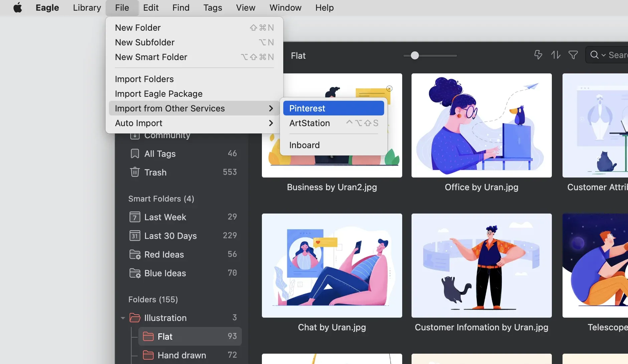The image size is (628, 364).
Task: Select Customer Infomation by Uran.jpg thumbnail
Action: coord(481,266)
